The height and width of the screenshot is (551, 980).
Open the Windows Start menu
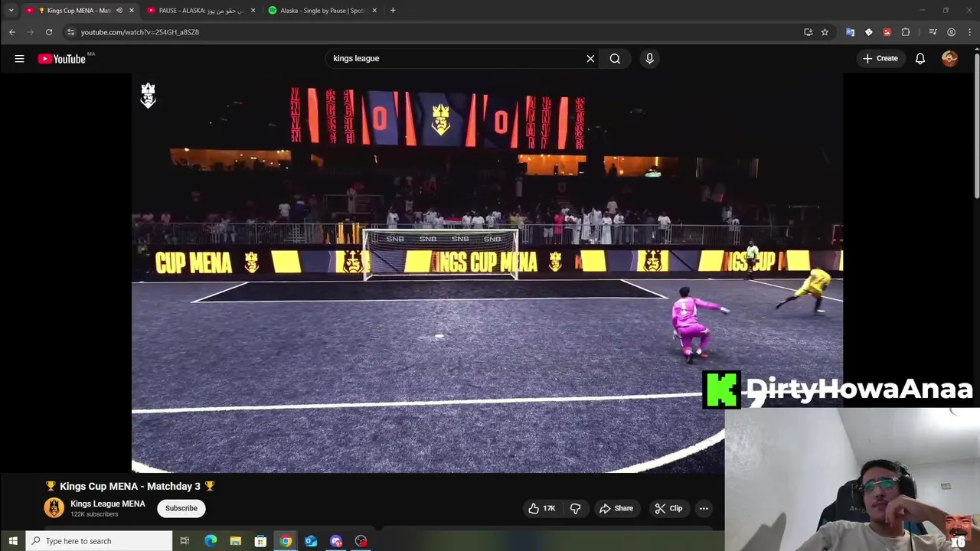point(12,541)
